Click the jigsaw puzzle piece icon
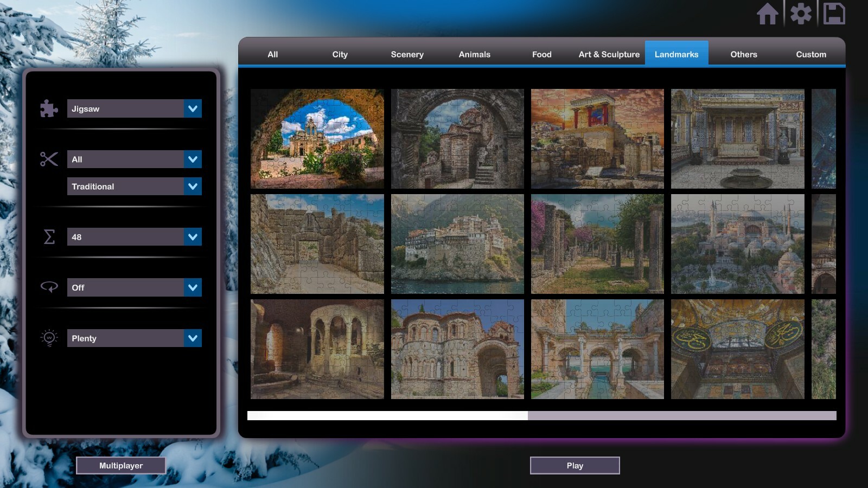The width and height of the screenshot is (868, 488). coord(49,108)
